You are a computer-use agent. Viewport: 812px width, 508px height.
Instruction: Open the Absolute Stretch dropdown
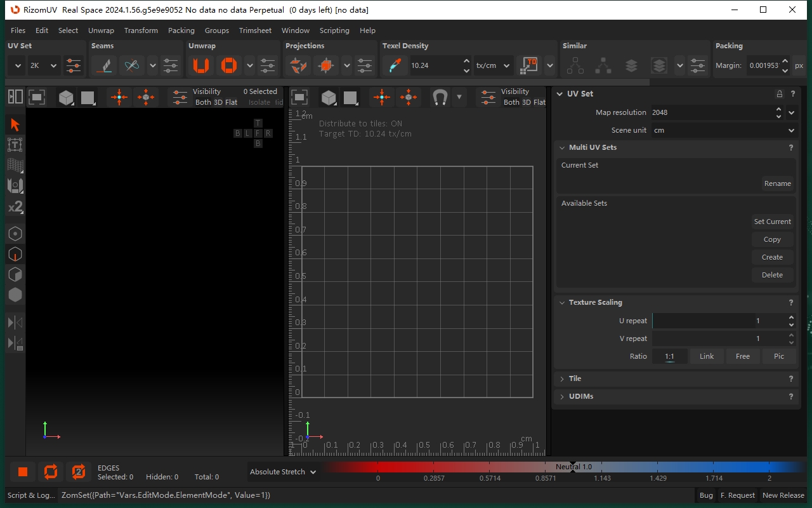[x=283, y=472]
